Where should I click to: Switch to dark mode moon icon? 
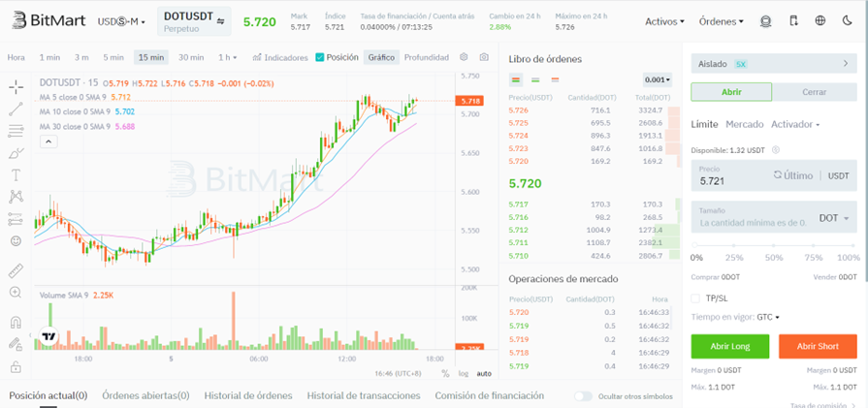[x=846, y=21]
